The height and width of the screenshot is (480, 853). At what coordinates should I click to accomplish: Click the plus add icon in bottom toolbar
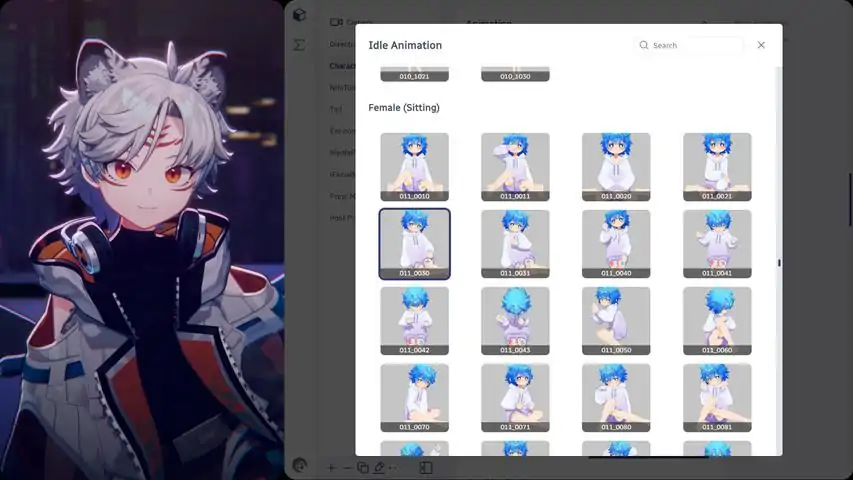pyautogui.click(x=332, y=467)
